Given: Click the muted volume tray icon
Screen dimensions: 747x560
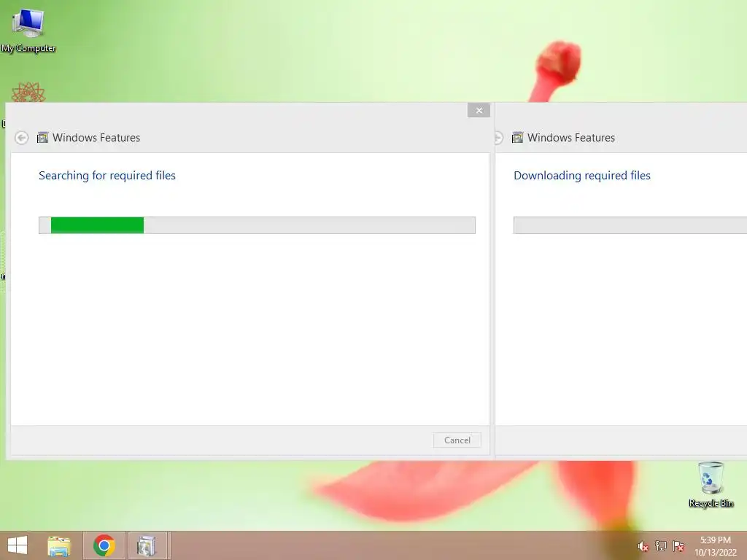Looking at the screenshot, I should (x=643, y=546).
